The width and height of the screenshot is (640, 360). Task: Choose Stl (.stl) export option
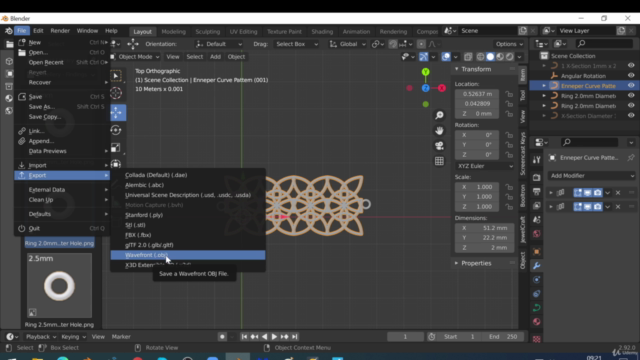click(188, 225)
